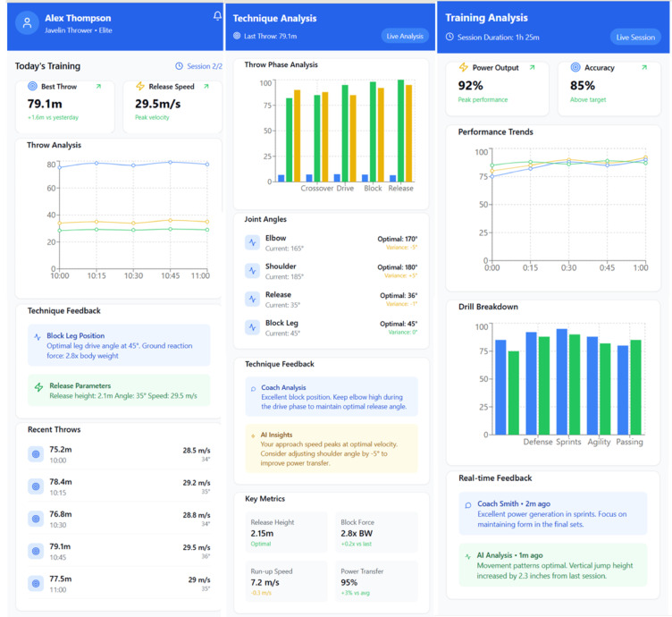Click the Coach Smith message icon
This screenshot has width=672, height=617.
[x=467, y=505]
